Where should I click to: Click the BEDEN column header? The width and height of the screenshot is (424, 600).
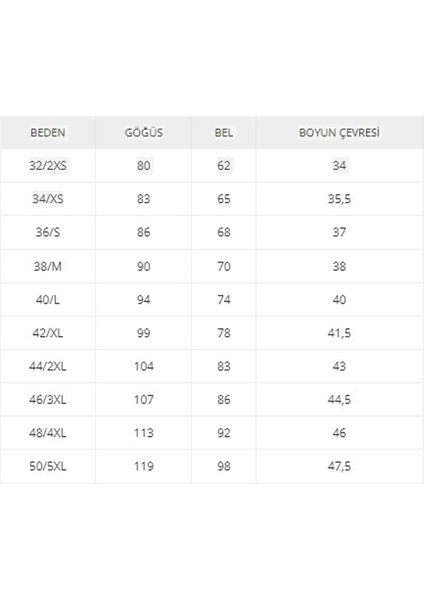click(x=48, y=133)
